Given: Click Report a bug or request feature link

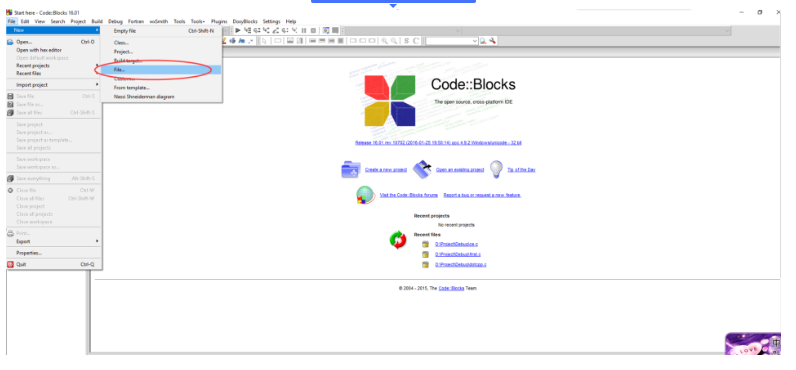Looking at the screenshot, I should point(482,195).
